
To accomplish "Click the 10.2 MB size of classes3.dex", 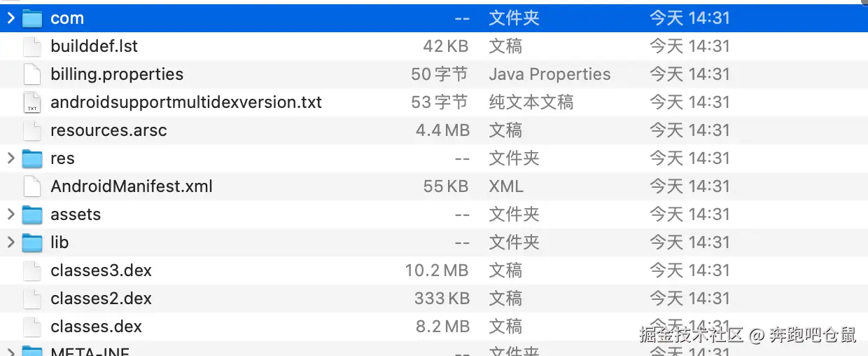I will (x=436, y=271).
